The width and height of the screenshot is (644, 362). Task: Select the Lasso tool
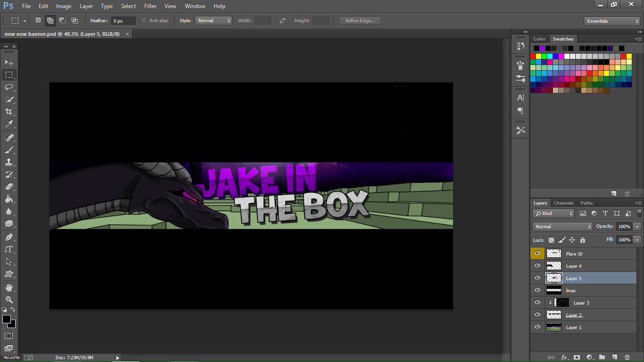9,87
